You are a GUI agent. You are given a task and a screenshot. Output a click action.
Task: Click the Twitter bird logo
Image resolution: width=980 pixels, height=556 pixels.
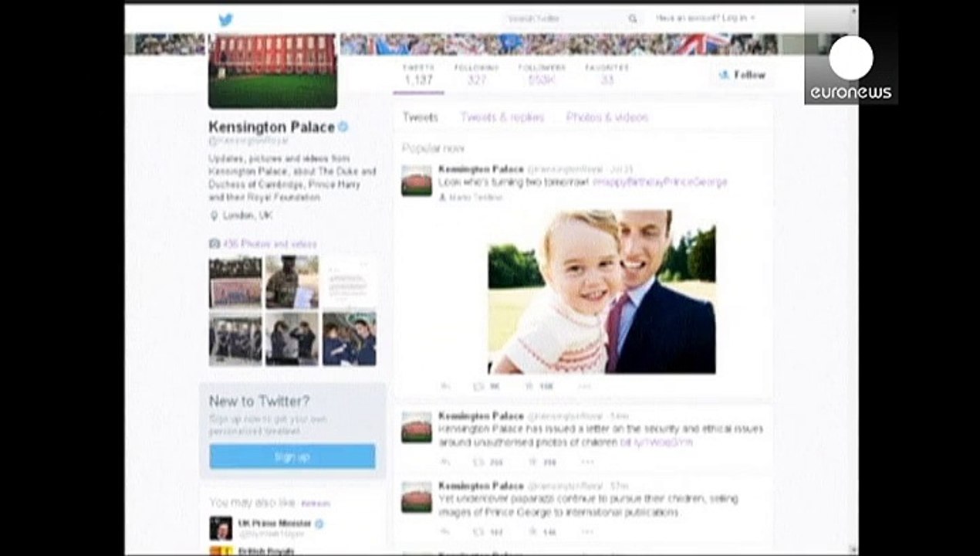coord(225,19)
